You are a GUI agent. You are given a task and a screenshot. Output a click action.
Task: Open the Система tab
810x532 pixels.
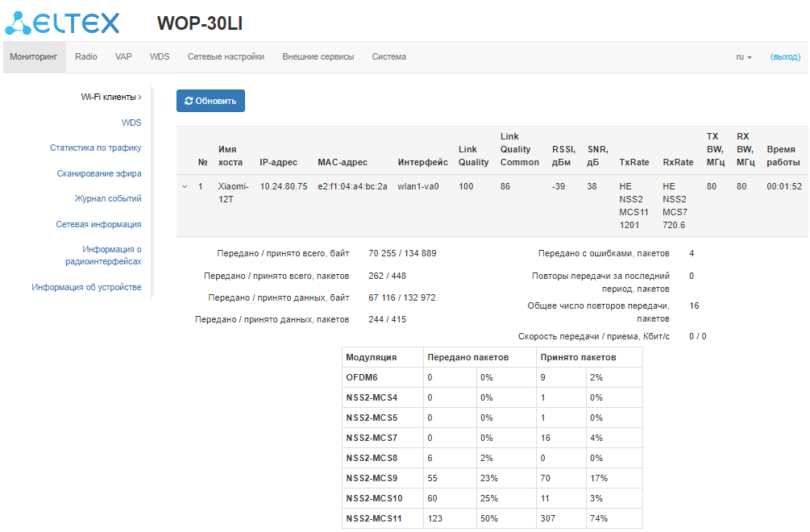(x=388, y=57)
